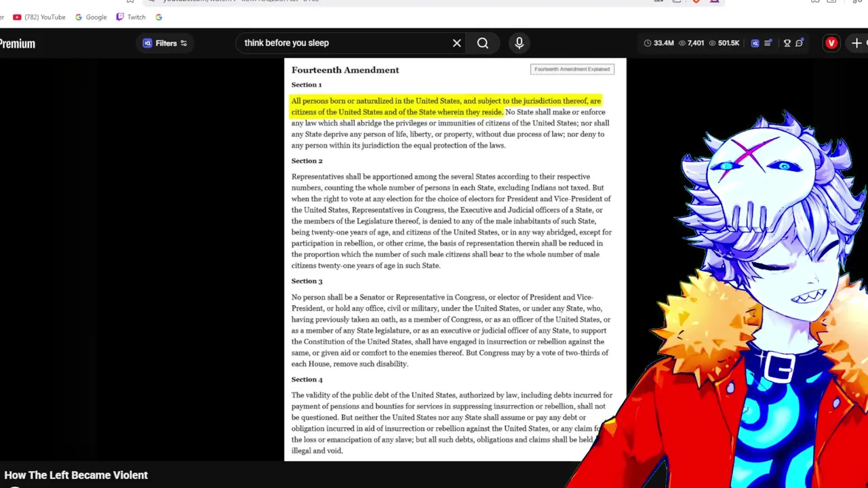Screen dimensions: 868x488
Task: Click the Premium logo text
Action: click(x=18, y=43)
